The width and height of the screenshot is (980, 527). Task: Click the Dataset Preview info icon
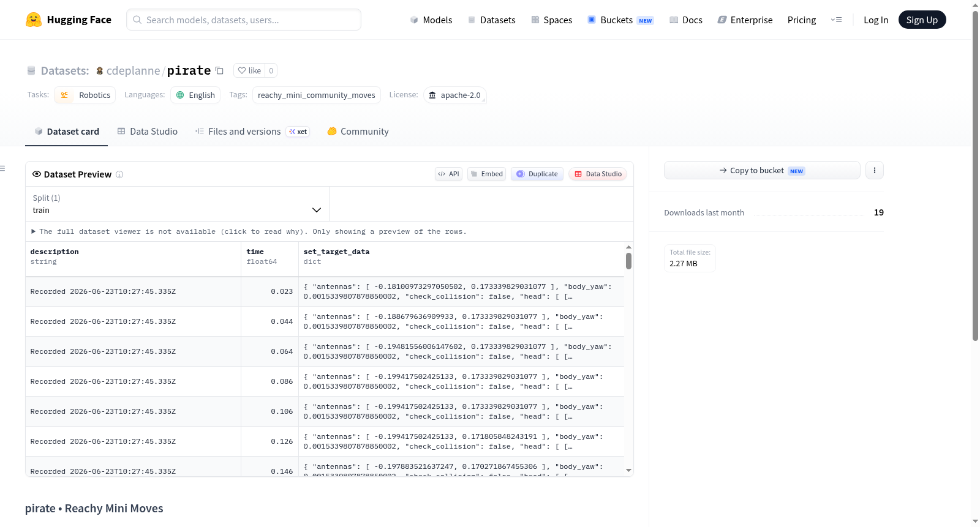[x=119, y=174]
